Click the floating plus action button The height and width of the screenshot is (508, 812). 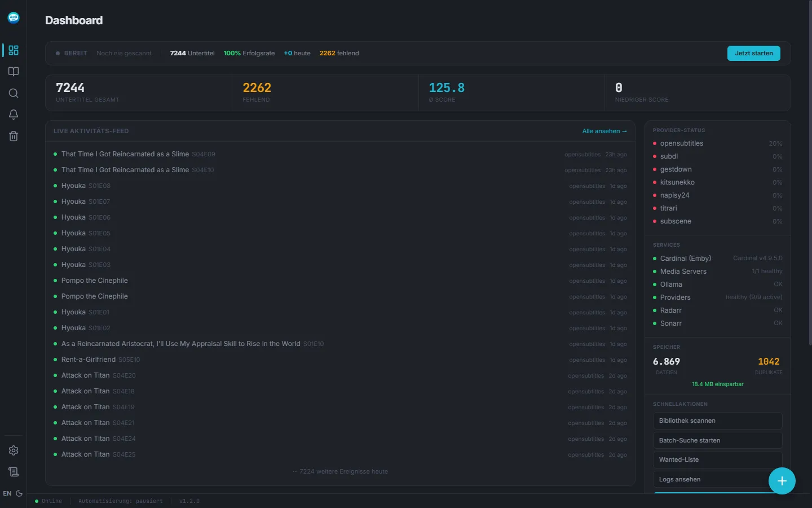782,481
